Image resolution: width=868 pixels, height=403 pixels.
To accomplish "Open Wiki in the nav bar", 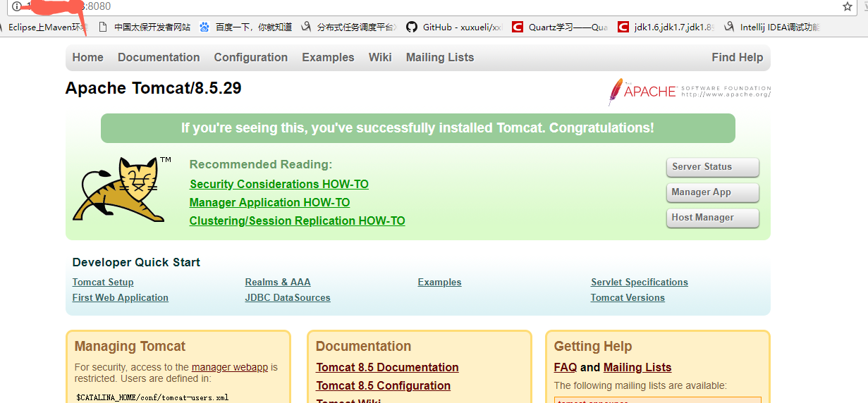I will pos(380,58).
